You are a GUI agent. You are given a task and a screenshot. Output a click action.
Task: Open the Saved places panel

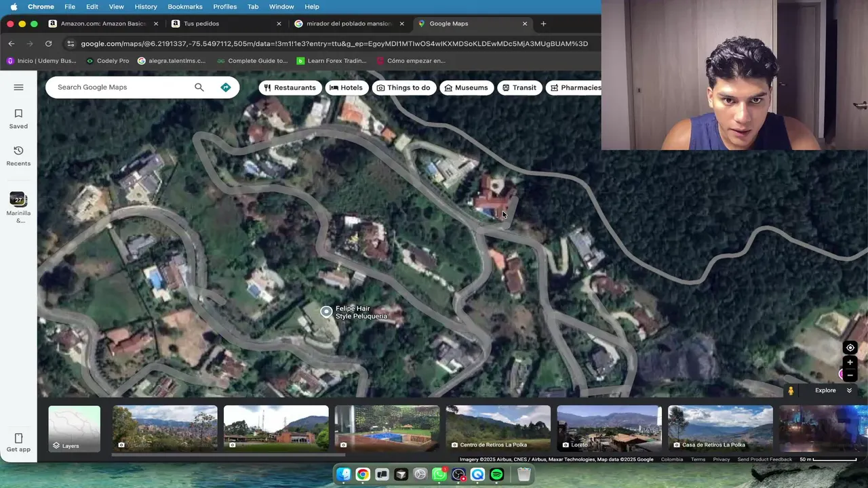18,119
